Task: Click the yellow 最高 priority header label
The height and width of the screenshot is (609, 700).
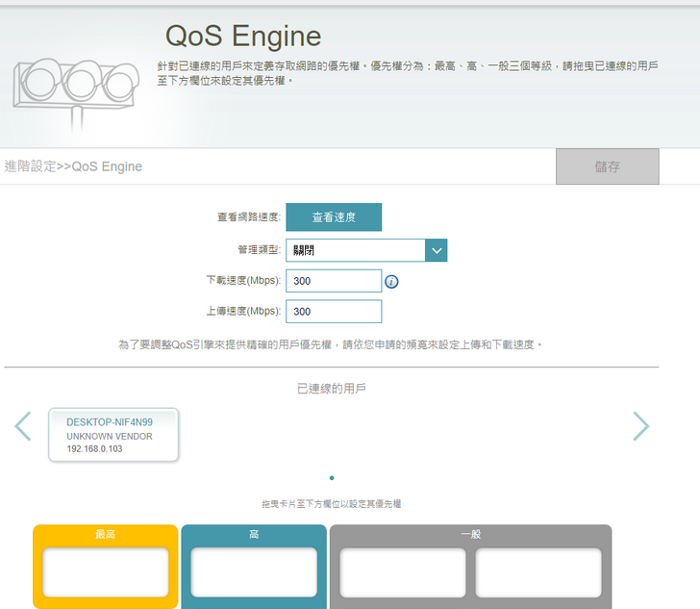Action: [x=106, y=534]
